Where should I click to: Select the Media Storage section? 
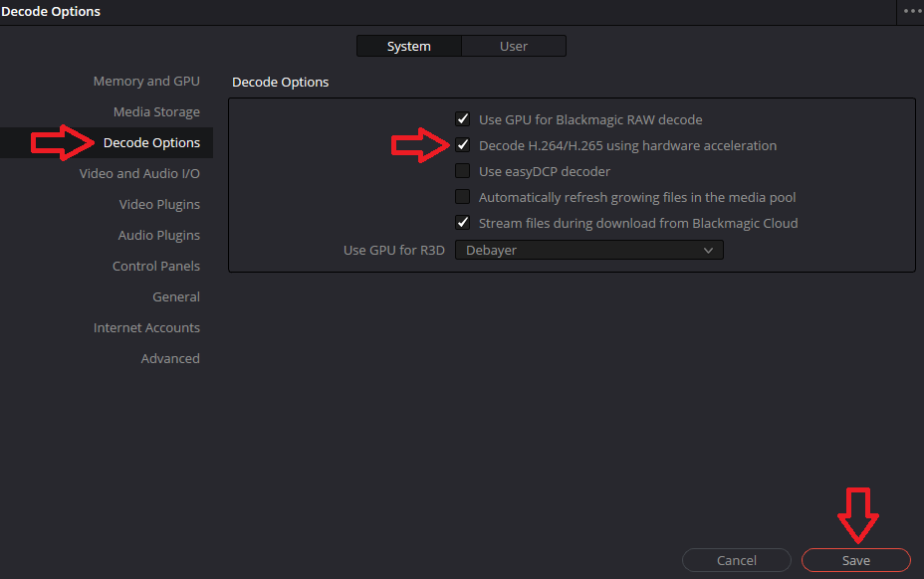[x=156, y=111]
